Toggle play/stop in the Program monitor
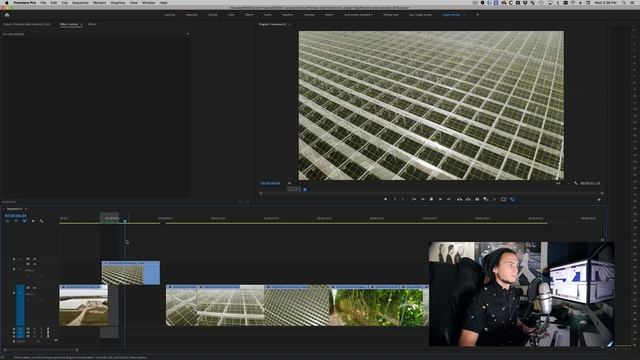 (431, 199)
